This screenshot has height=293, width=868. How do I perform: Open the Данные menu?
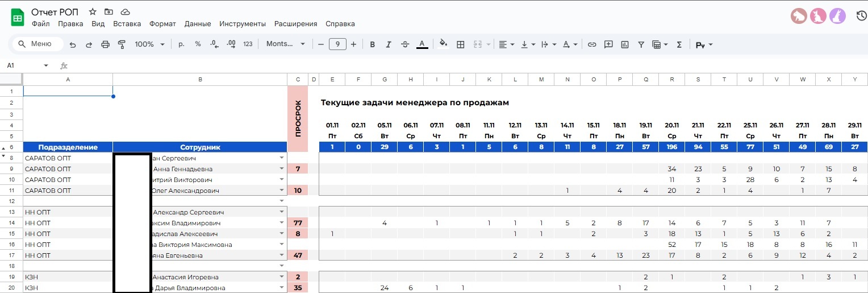198,24
